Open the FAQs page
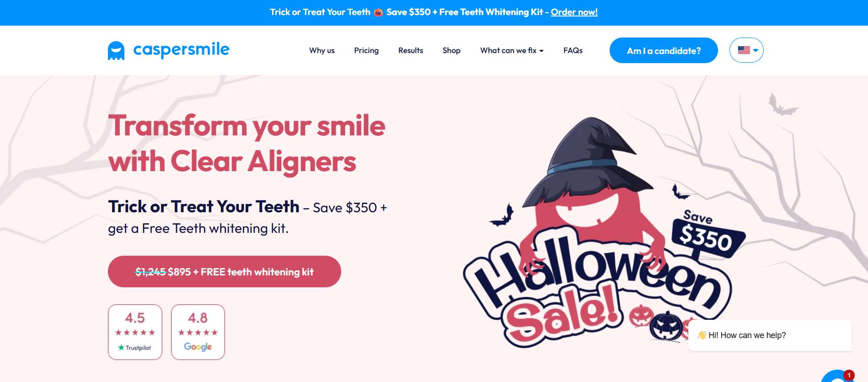 point(573,50)
